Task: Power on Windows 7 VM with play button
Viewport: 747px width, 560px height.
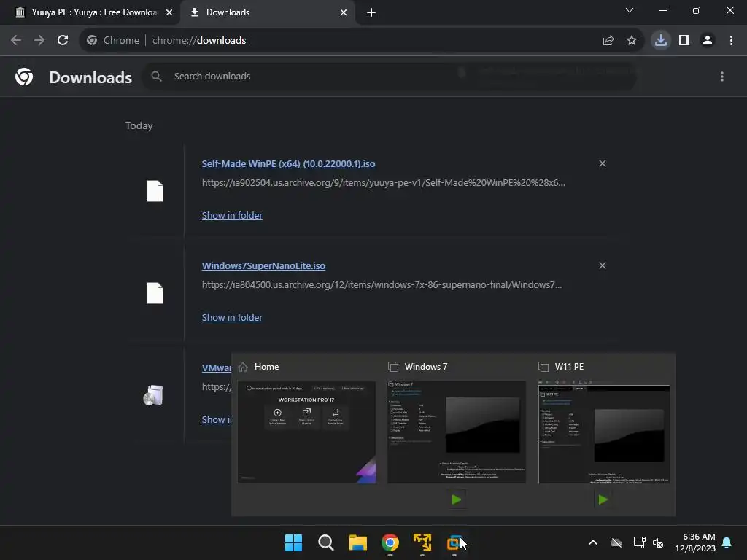Action: coord(457,499)
